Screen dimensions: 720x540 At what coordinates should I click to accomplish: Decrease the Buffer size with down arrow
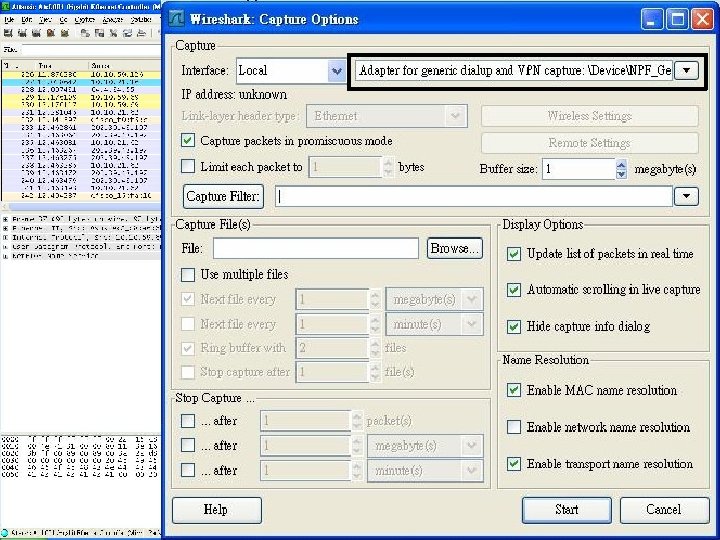click(621, 174)
